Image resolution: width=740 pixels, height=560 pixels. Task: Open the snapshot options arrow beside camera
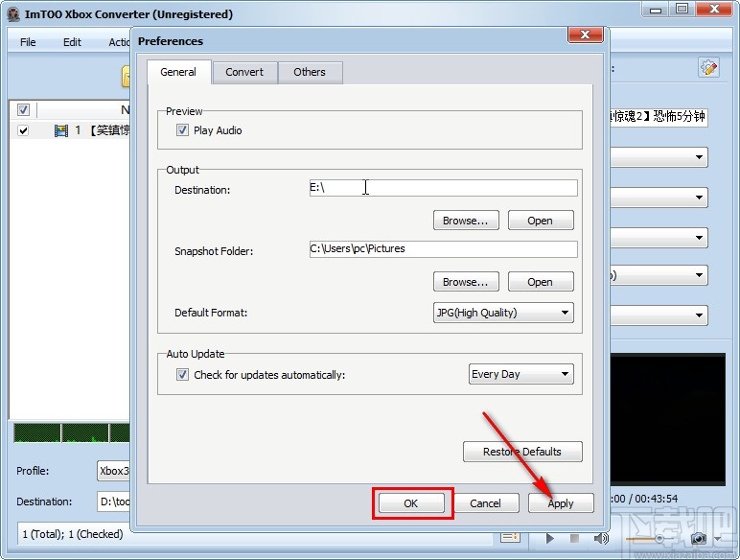click(x=717, y=539)
